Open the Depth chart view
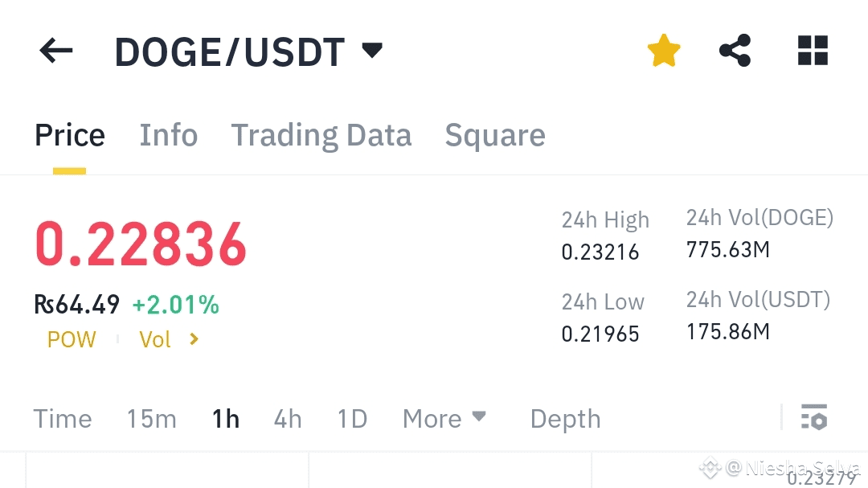 pos(565,419)
